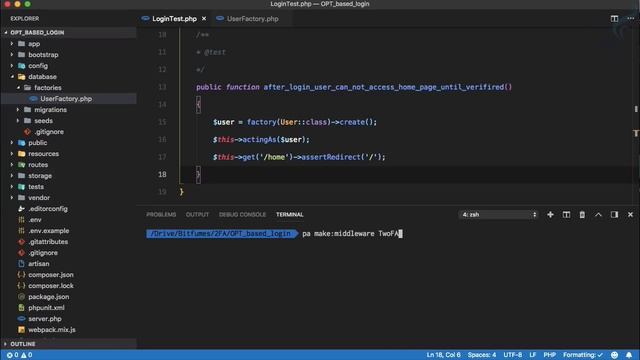Open the editor More Actions ellipsis menu
This screenshot has height=360, width=640.
(x=630, y=19)
